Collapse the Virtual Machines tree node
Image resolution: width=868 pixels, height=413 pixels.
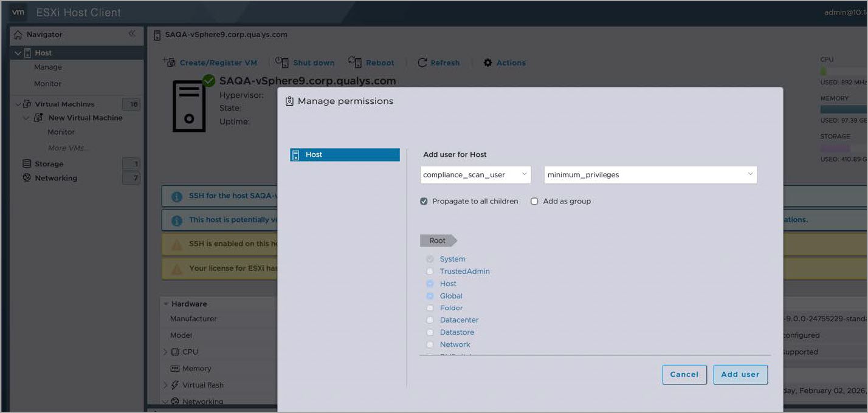pos(18,104)
